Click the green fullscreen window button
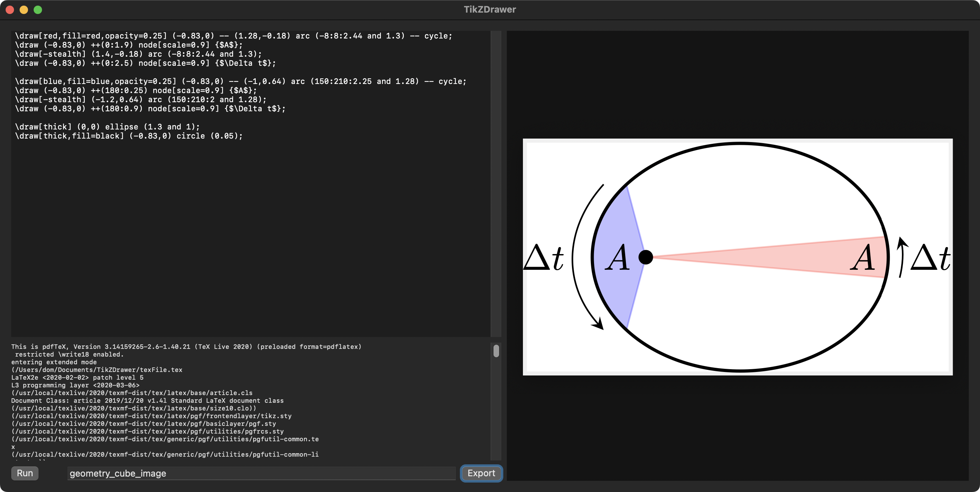The image size is (980, 492). (38, 9)
